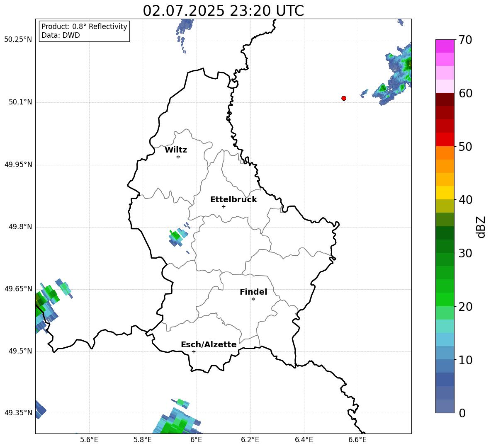Viewport: 491px width, 448px height.
Task: Click the magenta top swatch of the colorbar
Action: [x=445, y=46]
